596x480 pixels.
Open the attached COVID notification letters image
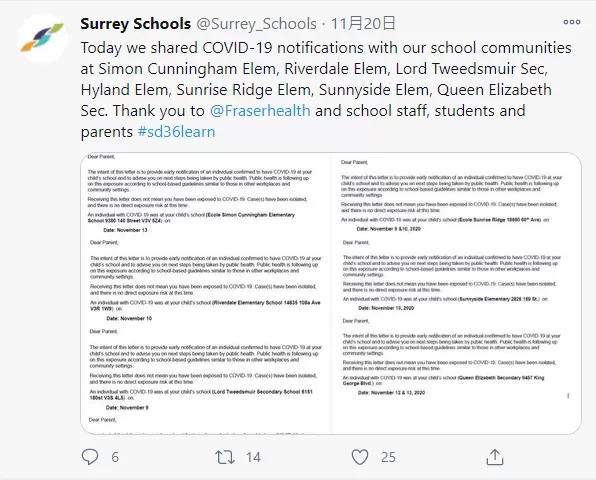tap(331, 293)
